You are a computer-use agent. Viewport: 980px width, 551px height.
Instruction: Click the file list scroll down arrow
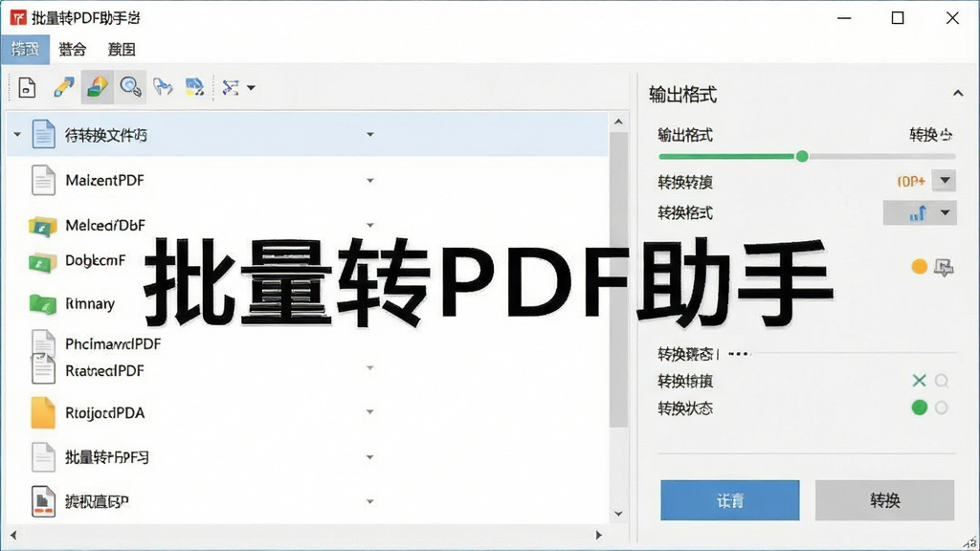pyautogui.click(x=618, y=514)
